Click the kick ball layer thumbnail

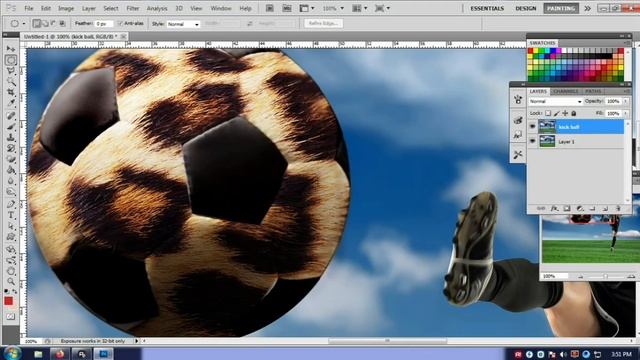coord(547,127)
